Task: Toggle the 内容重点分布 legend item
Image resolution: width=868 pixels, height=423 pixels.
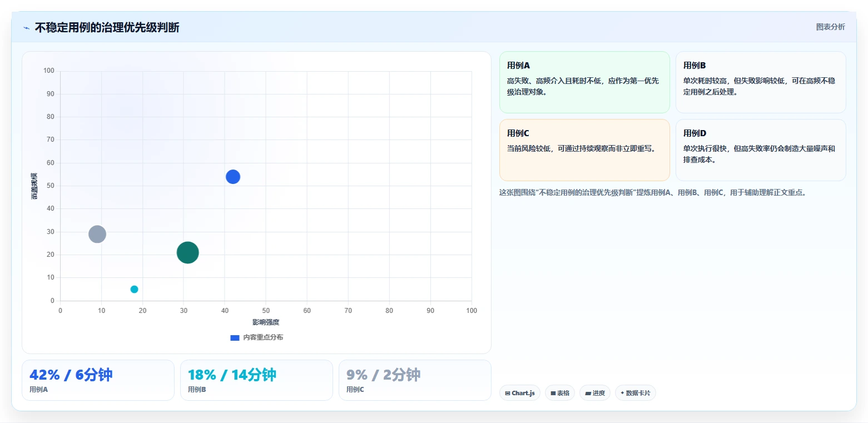Action: coord(257,337)
